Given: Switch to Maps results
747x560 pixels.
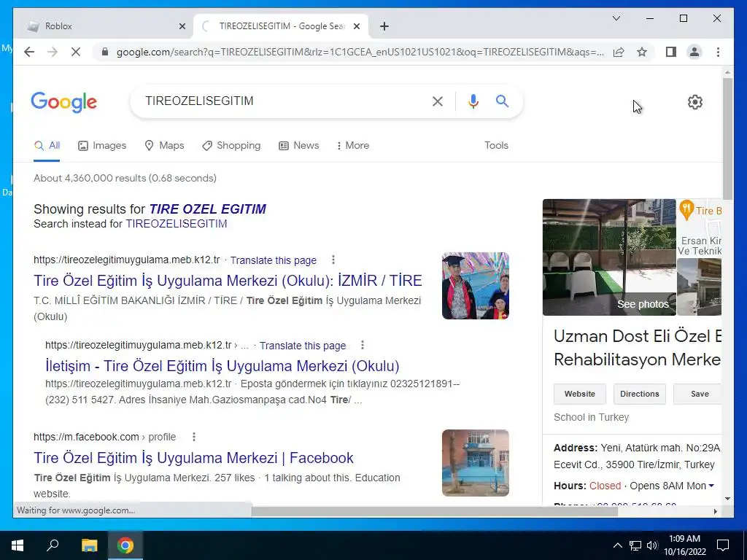Looking at the screenshot, I should coord(164,146).
